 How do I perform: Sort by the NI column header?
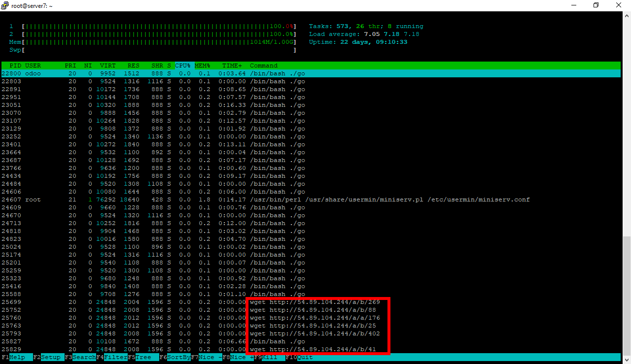pos(88,66)
